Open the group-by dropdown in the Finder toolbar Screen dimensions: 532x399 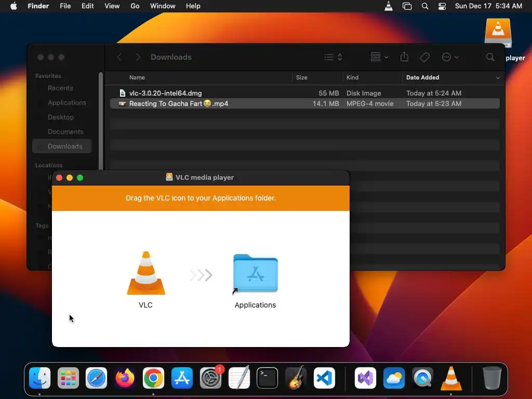379,57
